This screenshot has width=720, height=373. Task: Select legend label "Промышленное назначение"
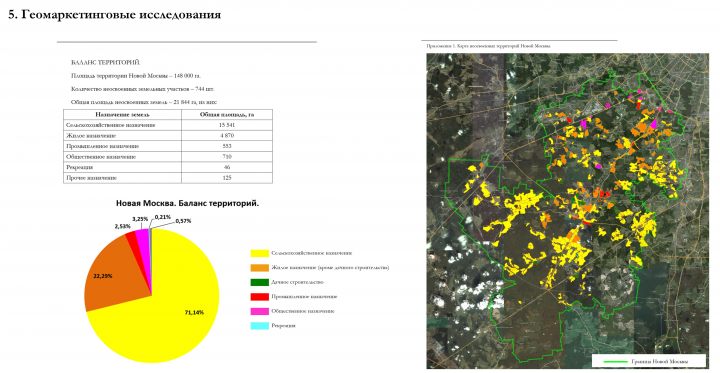coord(304,297)
